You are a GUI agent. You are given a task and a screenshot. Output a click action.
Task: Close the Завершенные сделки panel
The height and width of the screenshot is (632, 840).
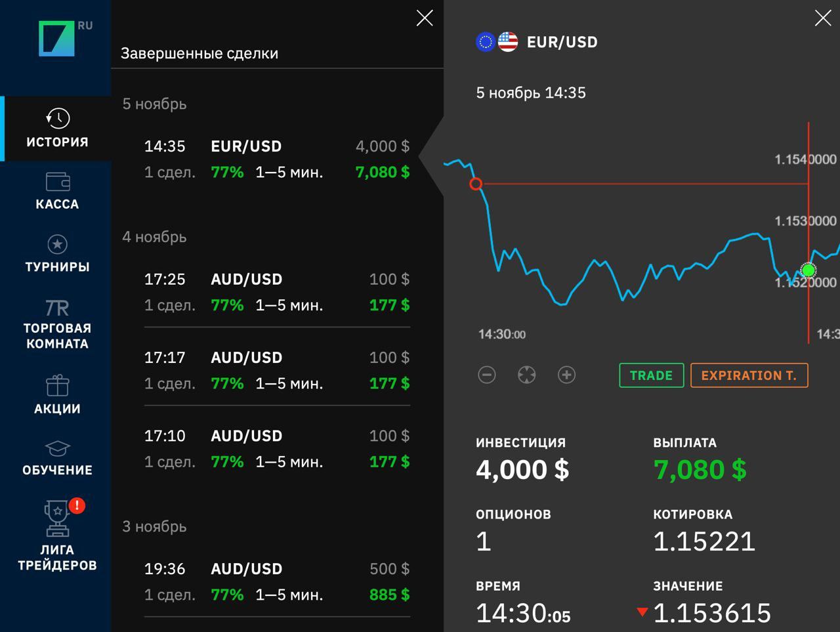coord(425,18)
